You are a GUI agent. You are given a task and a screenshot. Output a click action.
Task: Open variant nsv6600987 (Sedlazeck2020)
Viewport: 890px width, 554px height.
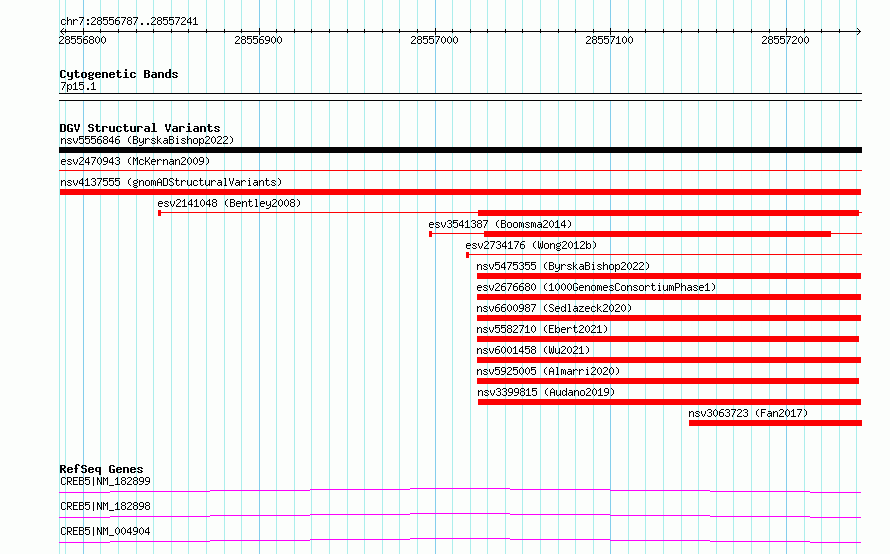554,308
